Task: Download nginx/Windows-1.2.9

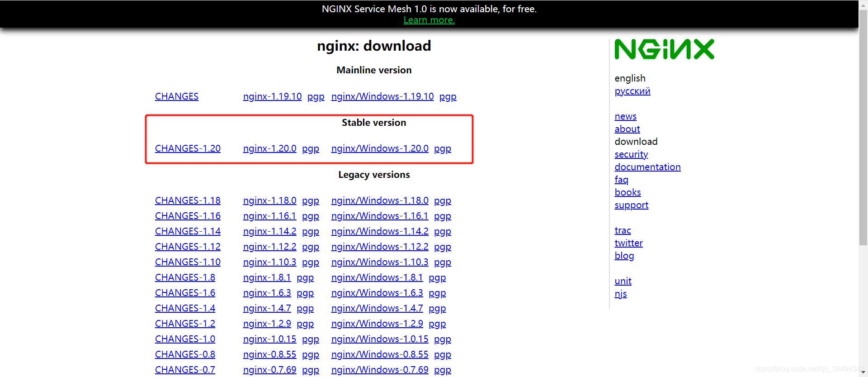Action: [377, 324]
